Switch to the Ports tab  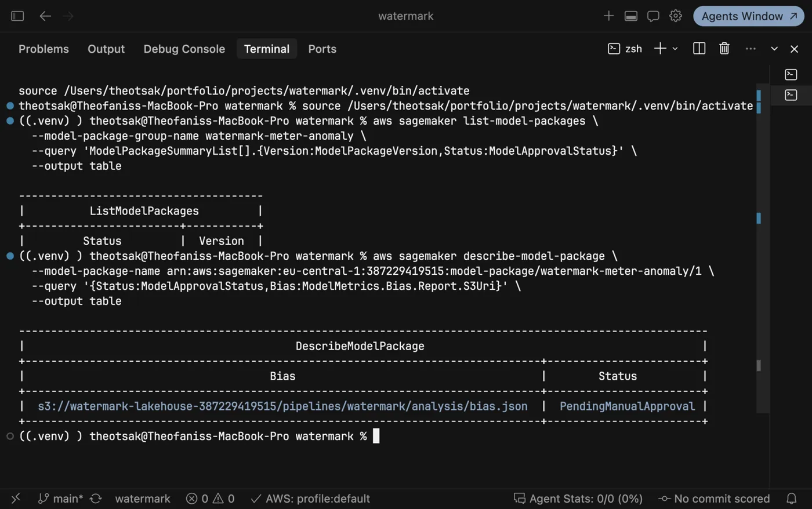[x=322, y=49]
